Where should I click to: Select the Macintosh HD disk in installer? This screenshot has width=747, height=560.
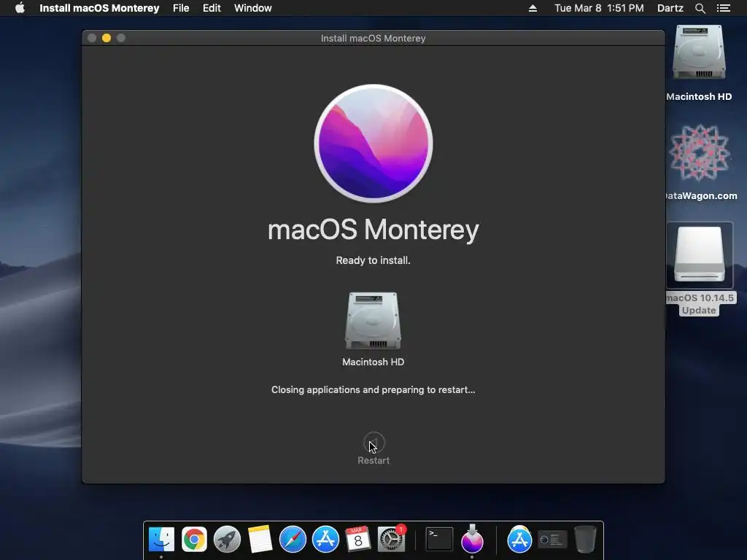373,321
